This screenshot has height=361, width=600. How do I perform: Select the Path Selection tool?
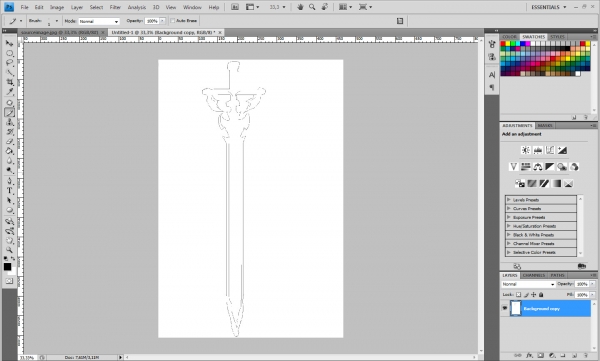click(10, 201)
